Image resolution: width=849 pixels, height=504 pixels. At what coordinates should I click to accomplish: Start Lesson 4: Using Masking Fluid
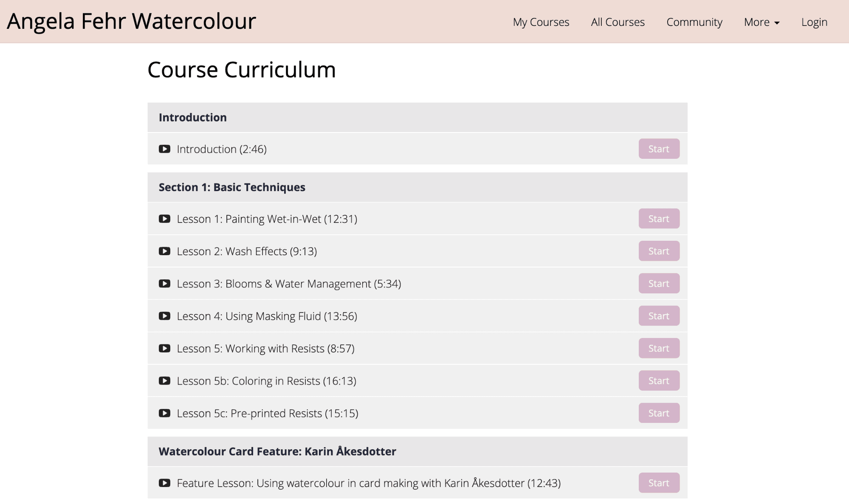659,316
